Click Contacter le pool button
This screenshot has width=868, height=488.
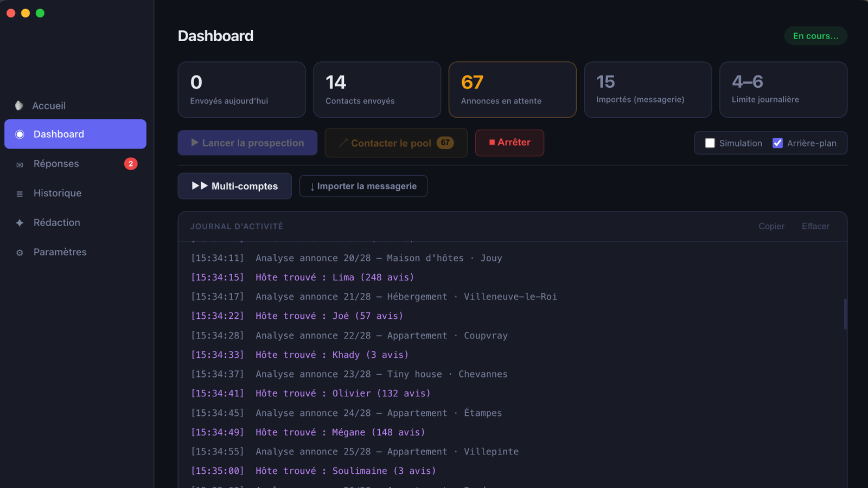click(x=396, y=143)
